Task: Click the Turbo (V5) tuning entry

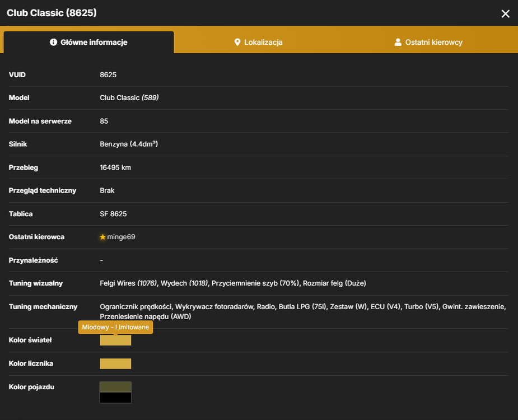Action: (x=421, y=307)
